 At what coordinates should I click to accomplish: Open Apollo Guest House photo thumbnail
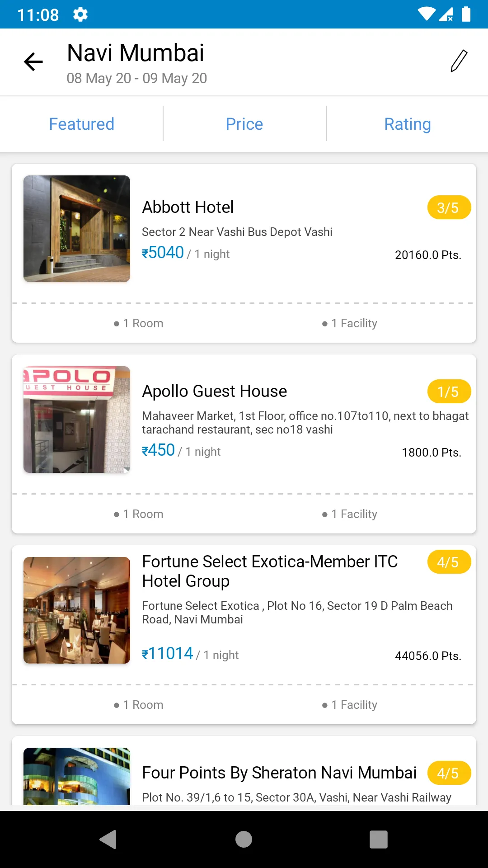[77, 420]
